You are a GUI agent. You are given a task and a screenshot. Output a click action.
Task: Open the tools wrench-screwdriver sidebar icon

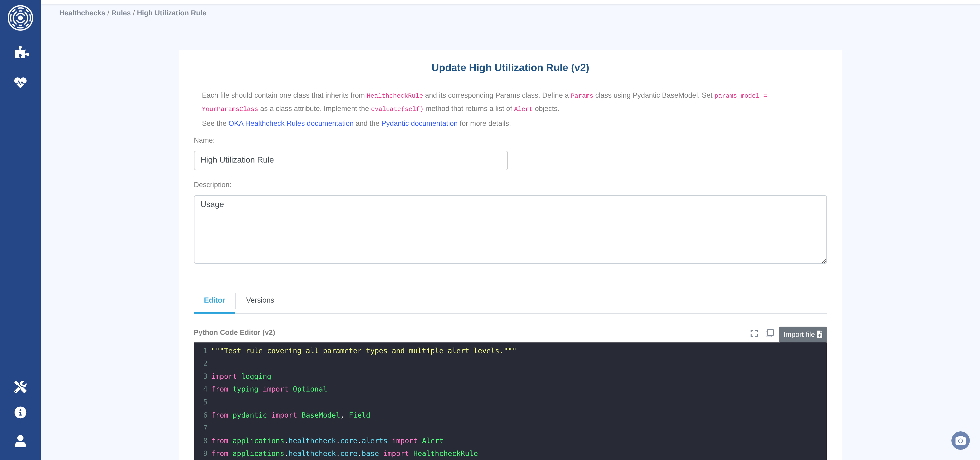point(20,386)
